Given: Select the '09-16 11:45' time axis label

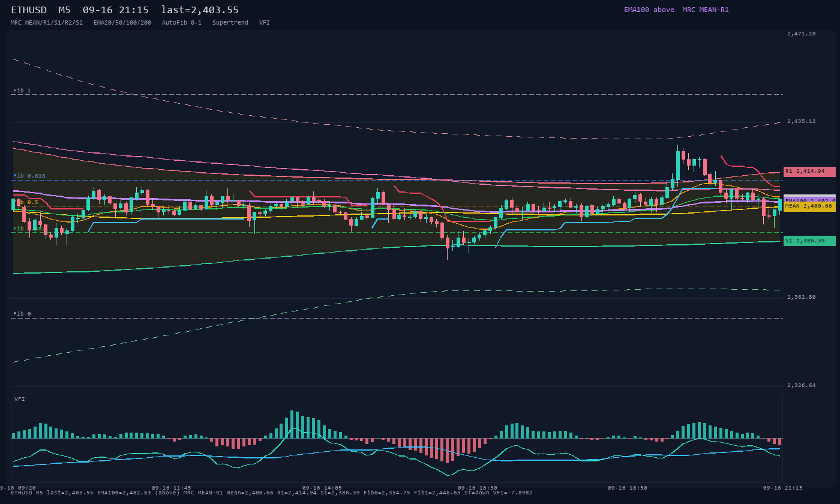Looking at the screenshot, I should click(x=172, y=488).
